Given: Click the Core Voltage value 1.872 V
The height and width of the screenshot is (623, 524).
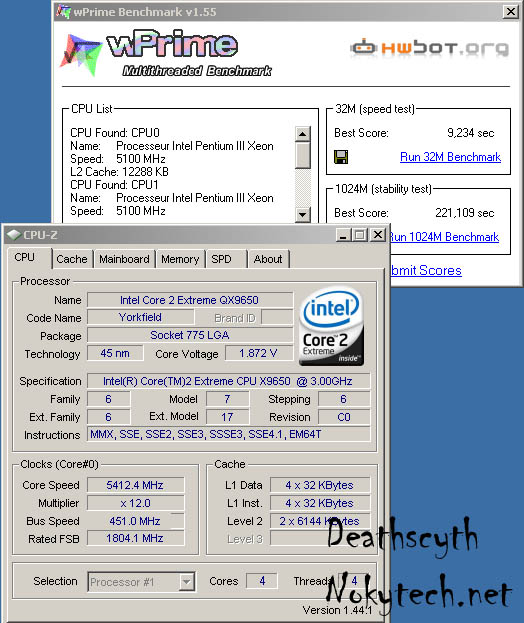Looking at the screenshot, I should (x=259, y=353).
